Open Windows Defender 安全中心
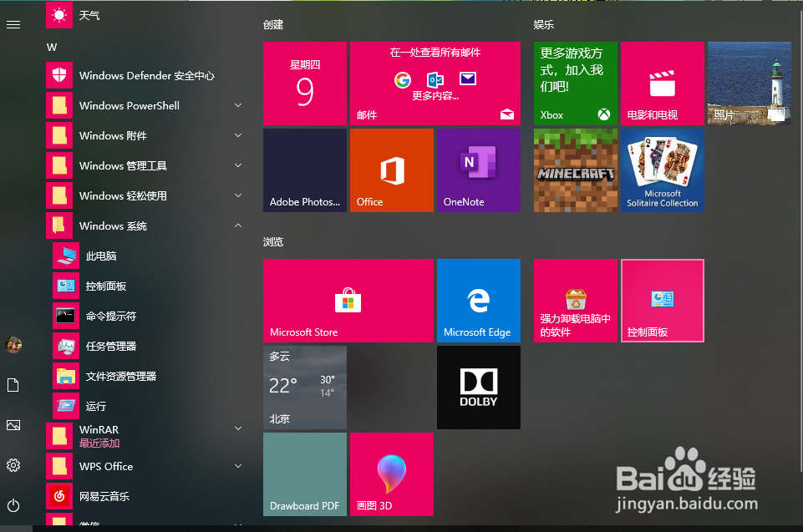The height and width of the screenshot is (532, 803). (146, 75)
